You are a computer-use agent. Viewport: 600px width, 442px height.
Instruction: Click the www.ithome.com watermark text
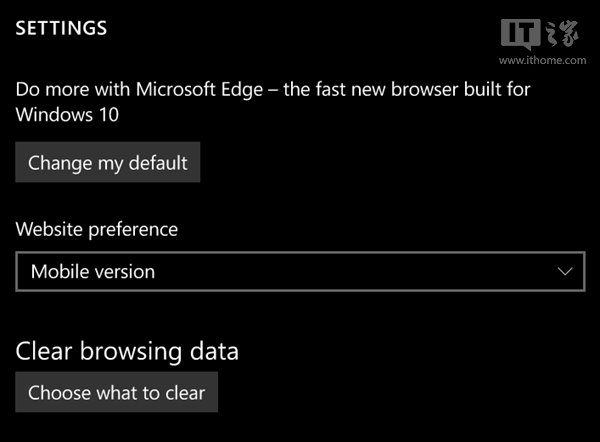tap(543, 60)
